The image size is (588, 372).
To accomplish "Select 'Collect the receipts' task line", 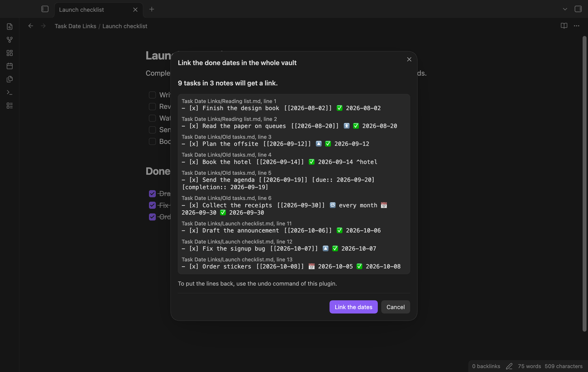I will 284,209.
